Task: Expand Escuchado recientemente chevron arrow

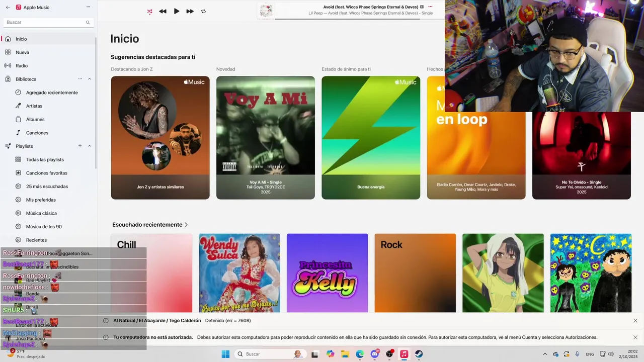Action: [186, 225]
